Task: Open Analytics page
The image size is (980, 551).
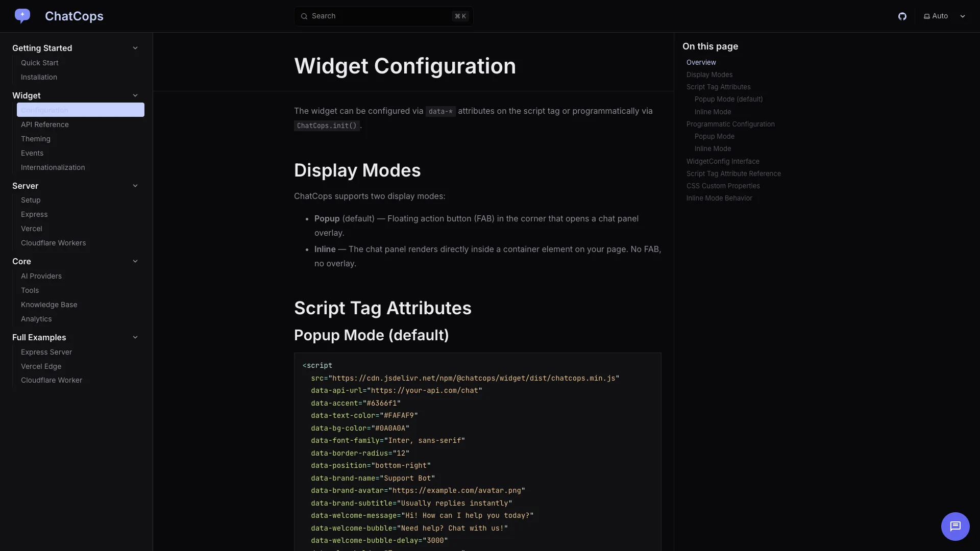Action: [36, 319]
